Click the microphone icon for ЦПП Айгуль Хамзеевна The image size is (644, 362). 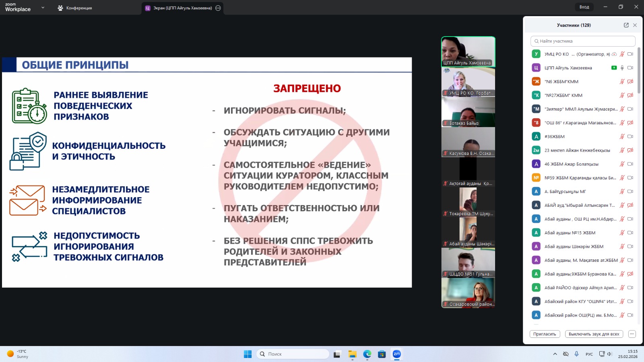pyautogui.click(x=622, y=68)
